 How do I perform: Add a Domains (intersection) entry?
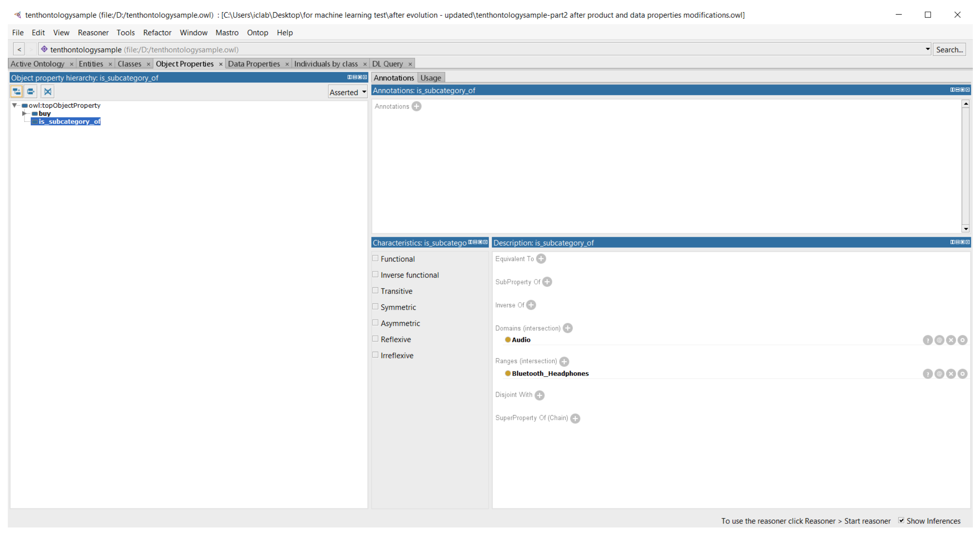(x=568, y=328)
